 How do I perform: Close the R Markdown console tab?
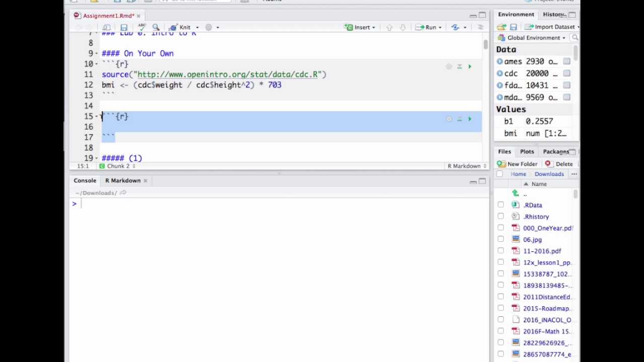145,180
